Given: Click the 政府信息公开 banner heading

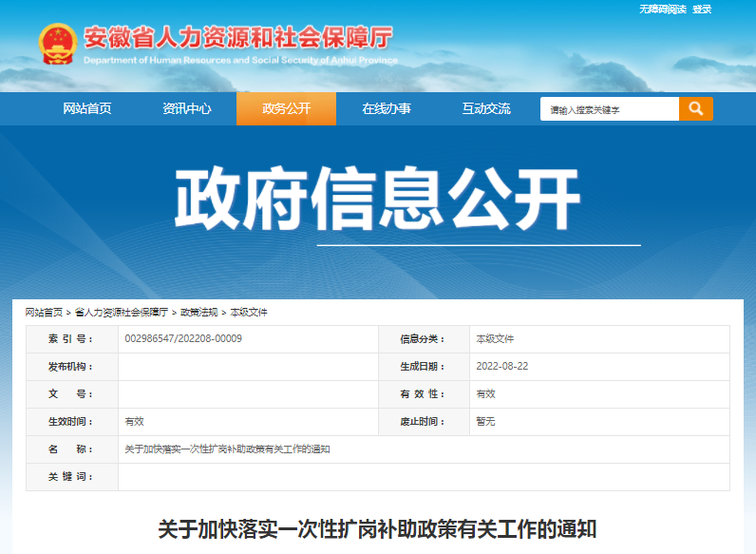Looking at the screenshot, I should 377,200.
